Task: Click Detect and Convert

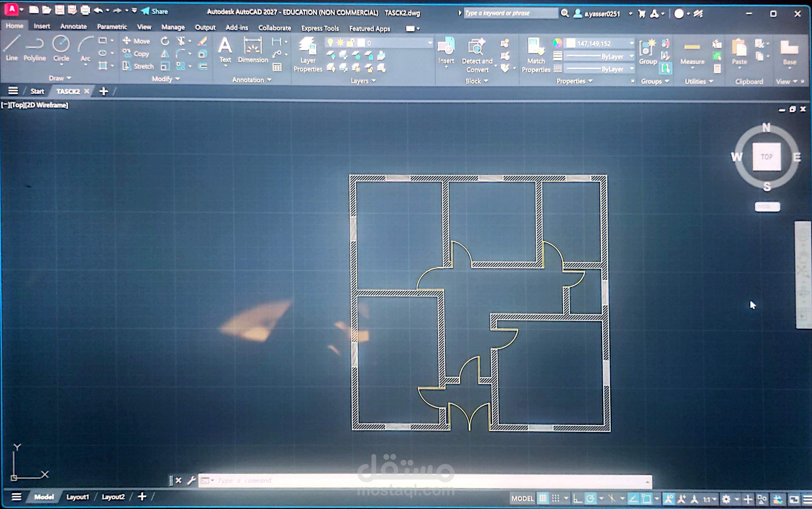Action: point(477,55)
